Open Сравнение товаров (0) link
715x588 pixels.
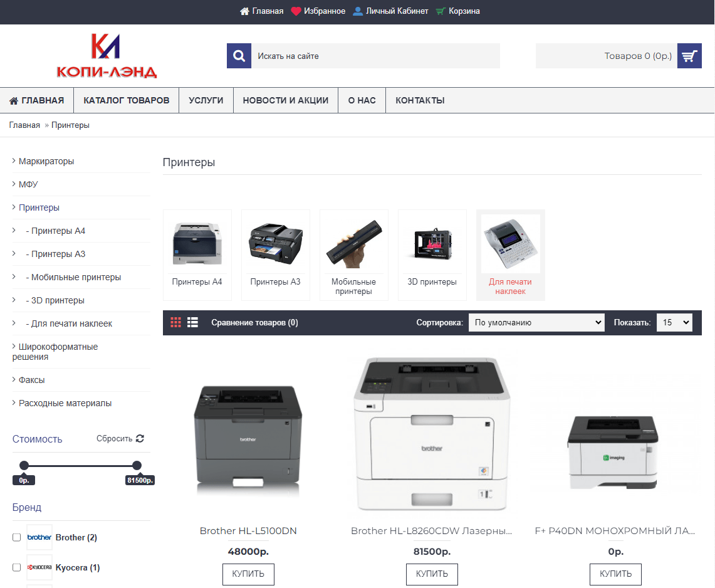[254, 322]
